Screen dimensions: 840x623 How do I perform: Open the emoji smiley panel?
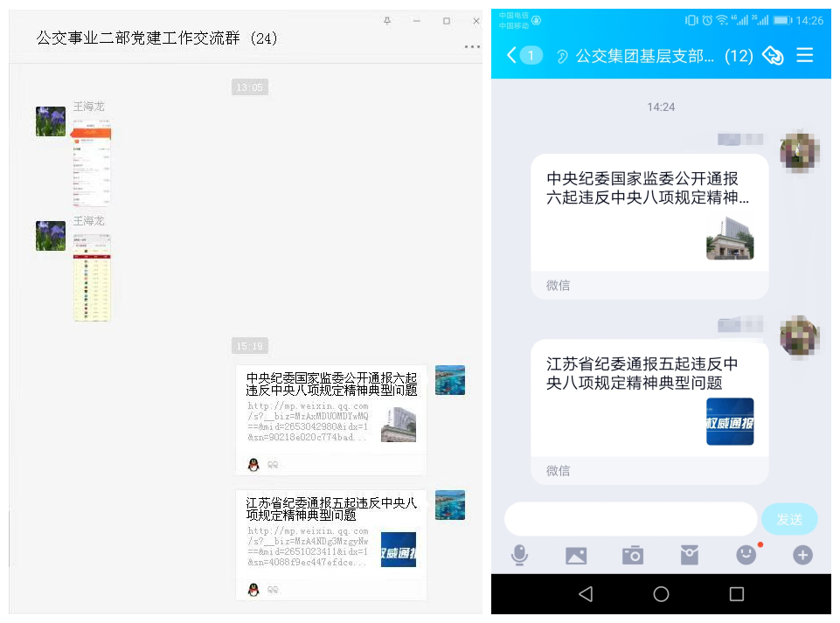(746, 555)
